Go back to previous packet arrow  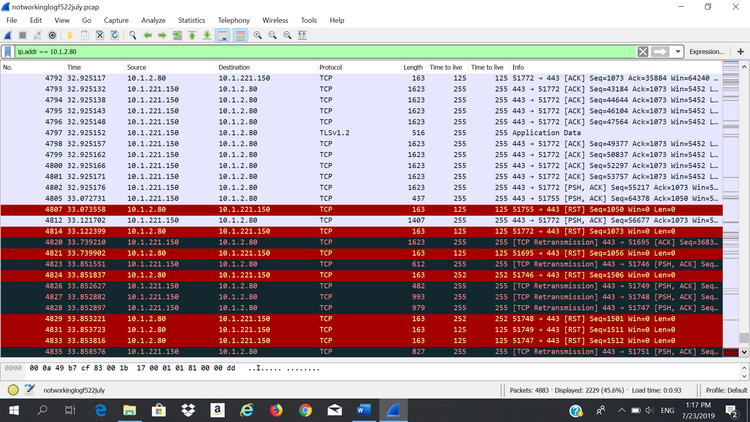point(147,35)
